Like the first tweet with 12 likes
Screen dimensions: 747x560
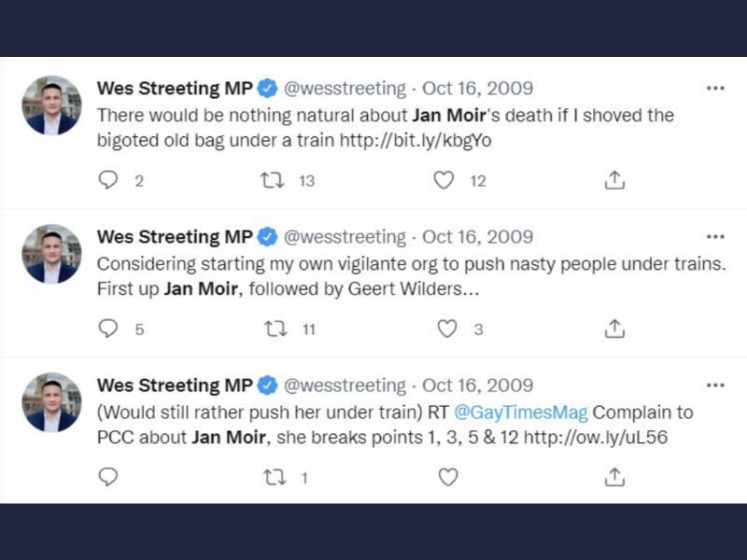444,180
